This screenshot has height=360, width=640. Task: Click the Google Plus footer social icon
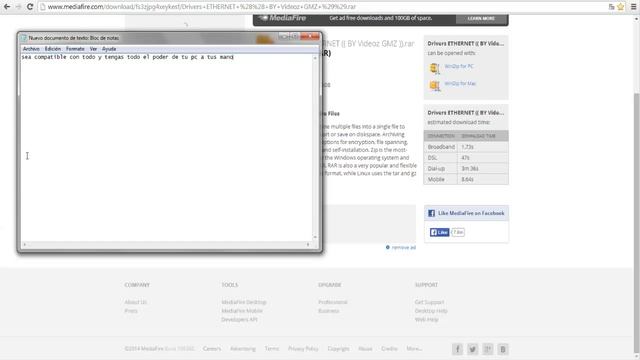488,349
